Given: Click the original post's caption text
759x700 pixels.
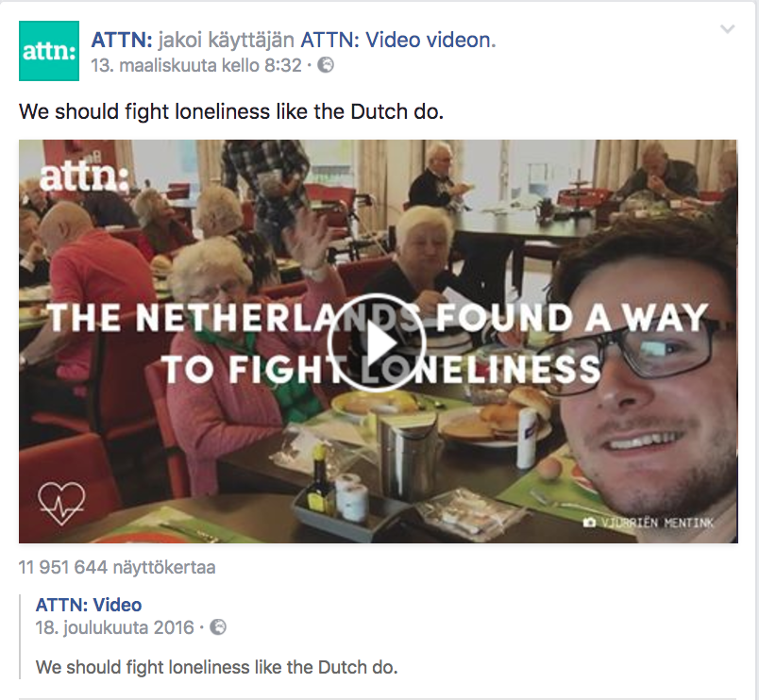Looking at the screenshot, I should 216,667.
